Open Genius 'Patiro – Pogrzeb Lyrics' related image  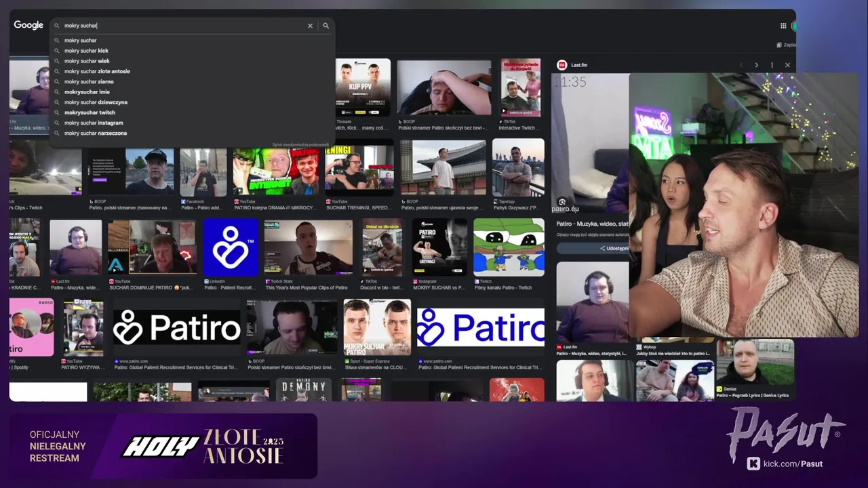click(x=755, y=362)
